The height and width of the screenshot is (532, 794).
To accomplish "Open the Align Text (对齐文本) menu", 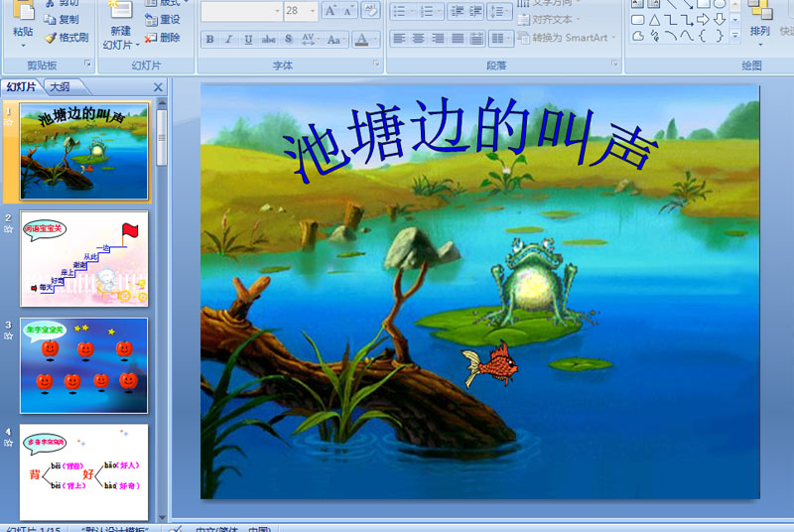I will point(549,20).
